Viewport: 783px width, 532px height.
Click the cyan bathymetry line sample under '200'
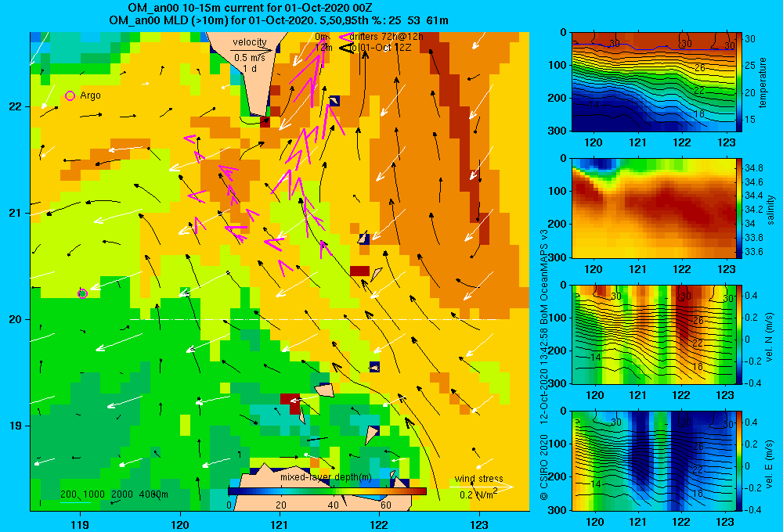pyautogui.click(x=75, y=502)
